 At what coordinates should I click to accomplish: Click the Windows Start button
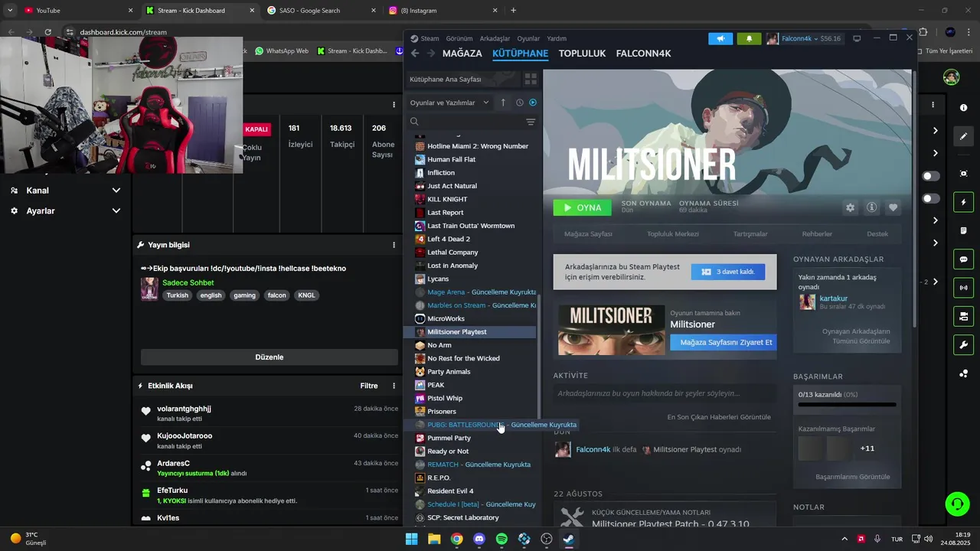pos(411,539)
